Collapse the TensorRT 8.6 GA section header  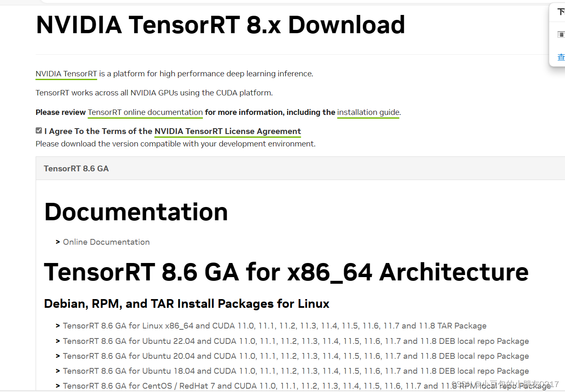coord(300,168)
